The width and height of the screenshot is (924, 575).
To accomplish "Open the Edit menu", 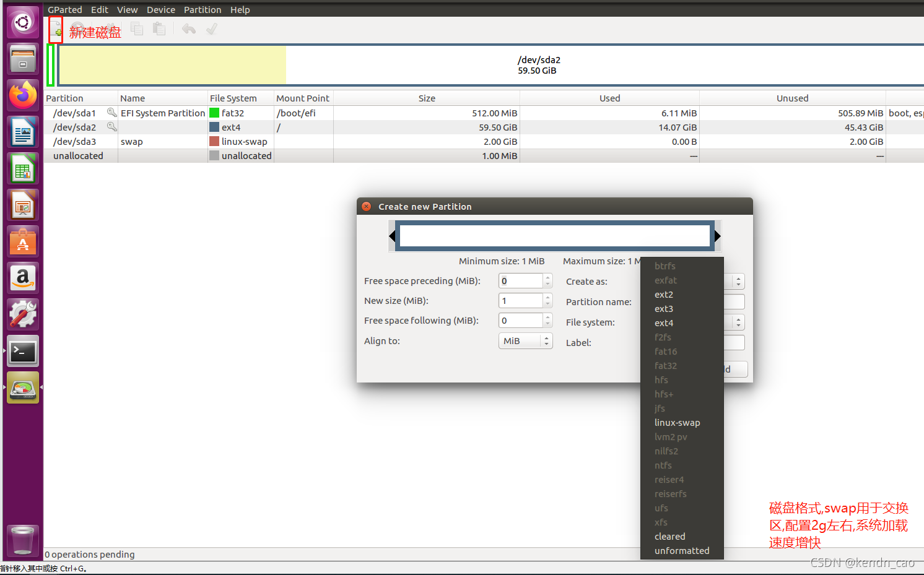I will [x=100, y=10].
